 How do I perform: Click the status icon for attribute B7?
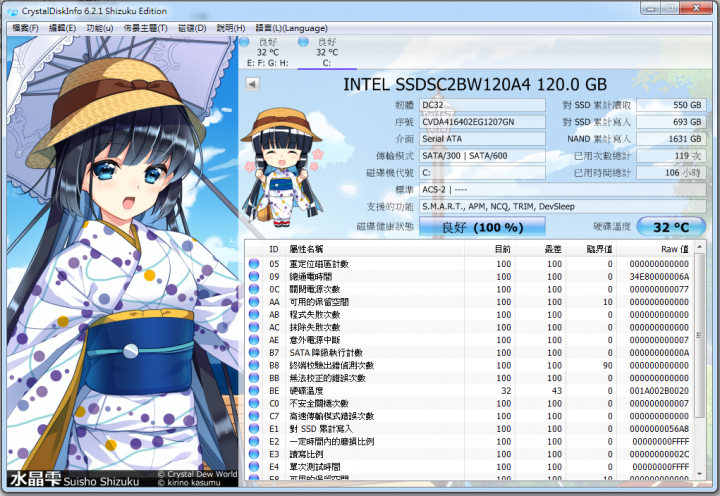pos(254,352)
